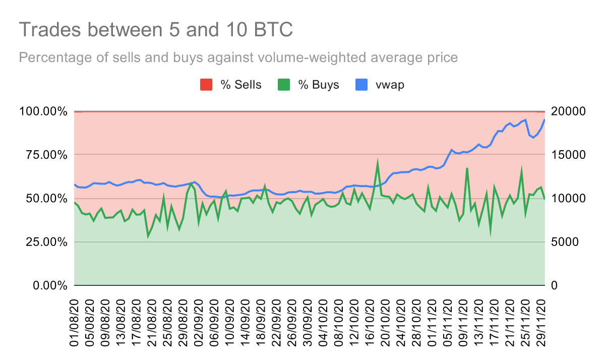Click the subtitle about volume-weighted average price
This screenshot has height=364, width=607.
pyautogui.click(x=238, y=57)
